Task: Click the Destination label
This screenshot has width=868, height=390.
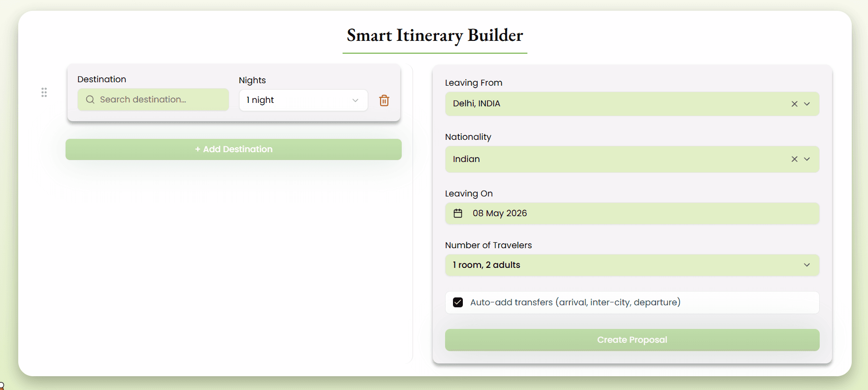Action: click(102, 79)
